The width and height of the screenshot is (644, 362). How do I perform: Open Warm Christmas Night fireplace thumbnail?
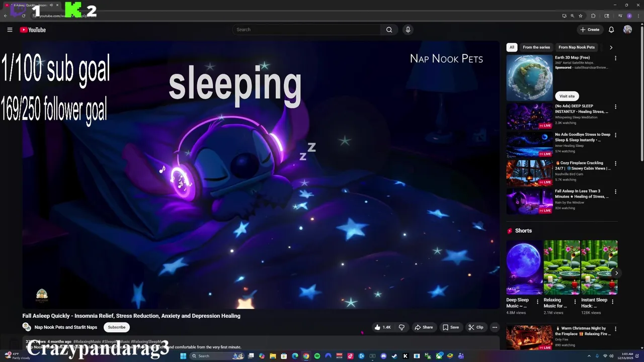529,338
